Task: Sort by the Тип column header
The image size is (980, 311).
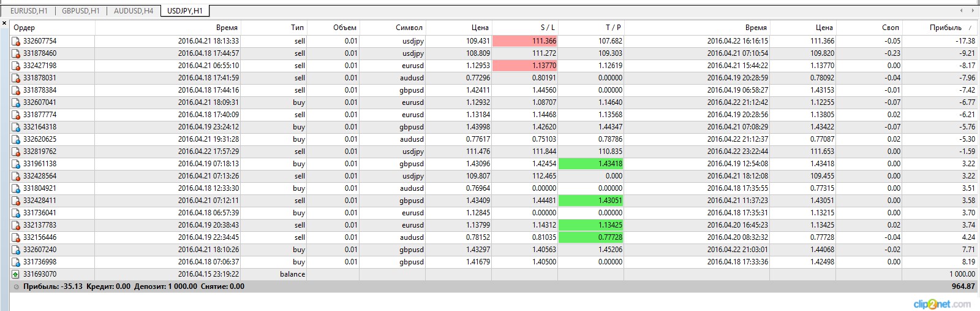Action: (x=274, y=28)
